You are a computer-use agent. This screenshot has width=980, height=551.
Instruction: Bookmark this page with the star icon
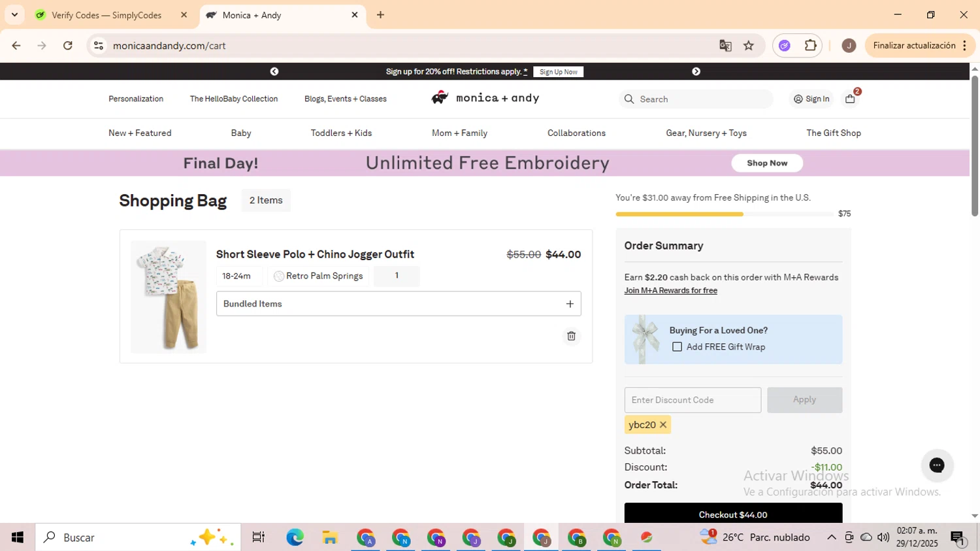pyautogui.click(x=749, y=46)
